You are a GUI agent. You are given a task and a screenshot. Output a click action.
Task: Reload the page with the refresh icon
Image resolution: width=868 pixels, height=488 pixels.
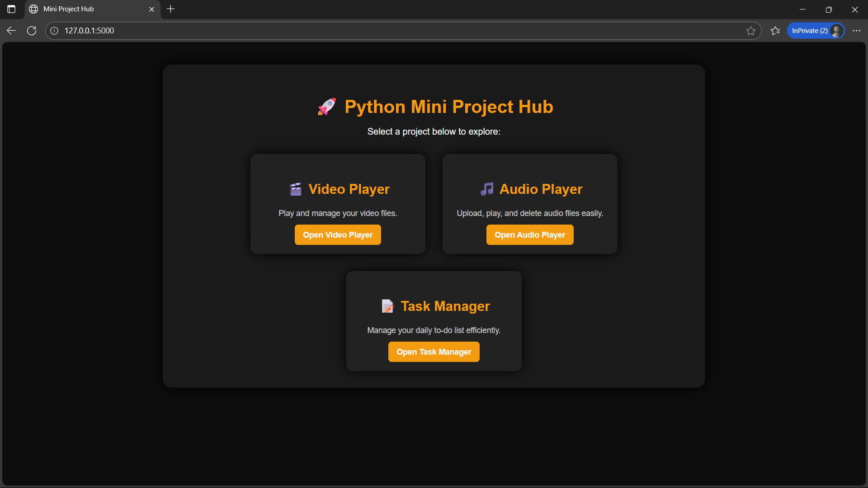point(32,31)
